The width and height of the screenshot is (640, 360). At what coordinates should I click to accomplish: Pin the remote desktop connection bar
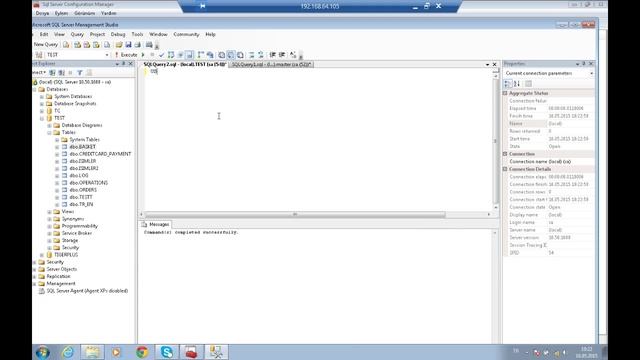pyautogui.click(x=202, y=6)
